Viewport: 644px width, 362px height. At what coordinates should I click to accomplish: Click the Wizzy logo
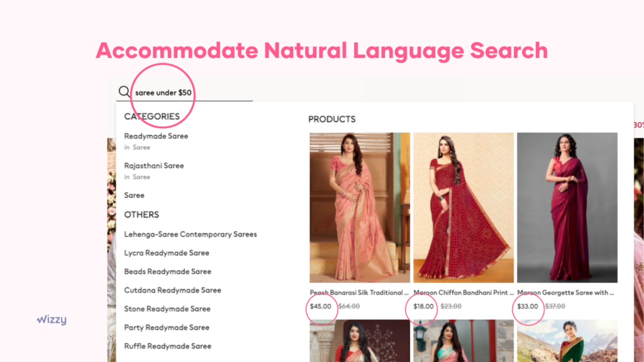coord(52,319)
